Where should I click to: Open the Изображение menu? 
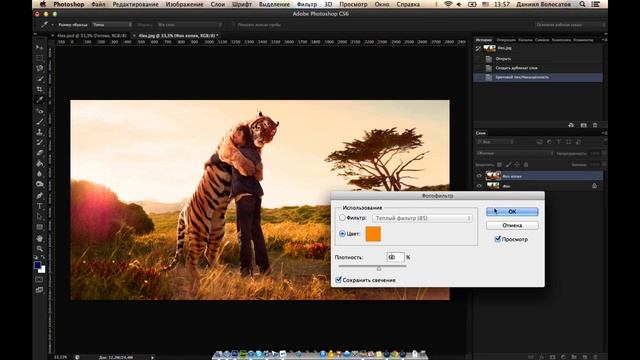pyautogui.click(x=184, y=4)
